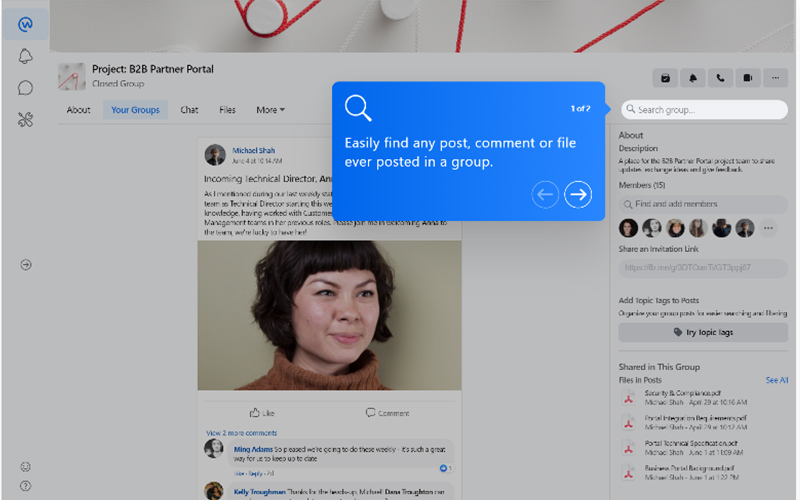Start a video call with the camera button
The height and width of the screenshot is (500, 800).
point(748,78)
